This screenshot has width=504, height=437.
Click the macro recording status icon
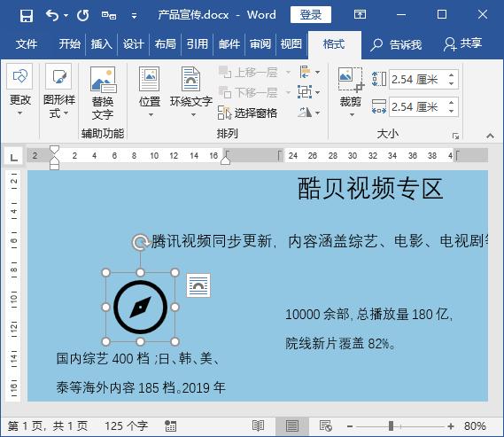pyautogui.click(x=170, y=426)
